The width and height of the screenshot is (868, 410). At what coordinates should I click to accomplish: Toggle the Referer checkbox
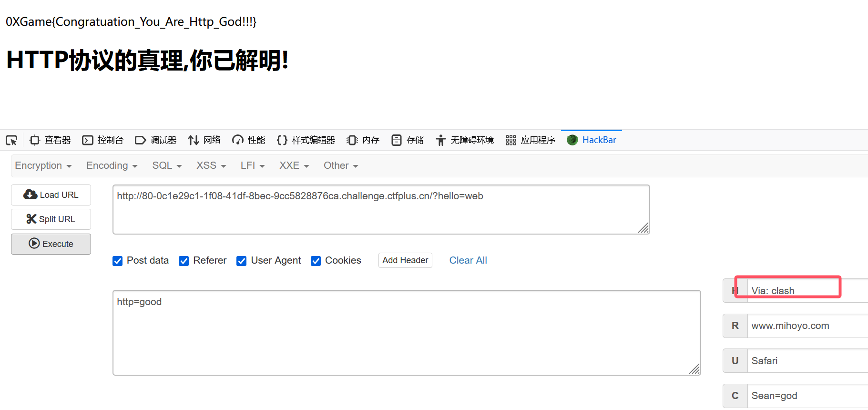point(184,261)
